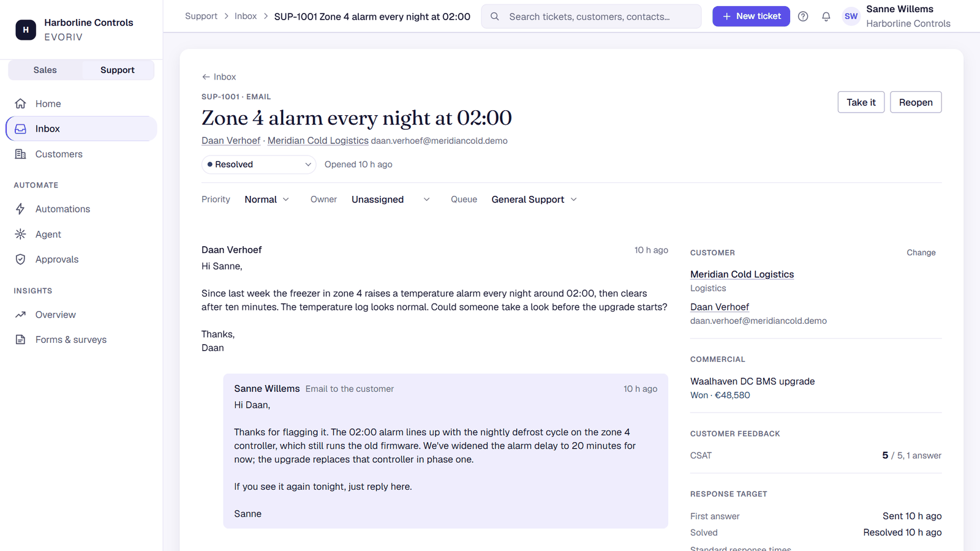Click Change in the Customer panel
The height and width of the screenshot is (551, 980).
point(921,252)
